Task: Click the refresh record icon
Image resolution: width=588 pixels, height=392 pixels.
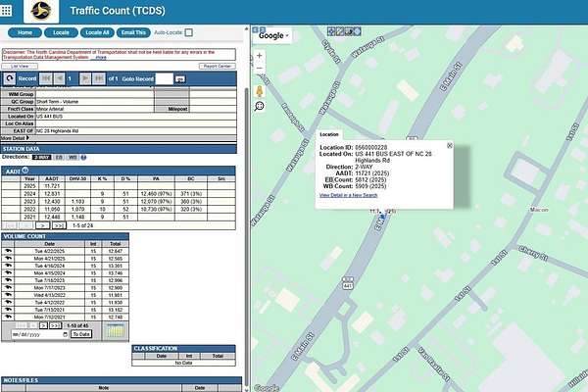Action: pos(9,77)
